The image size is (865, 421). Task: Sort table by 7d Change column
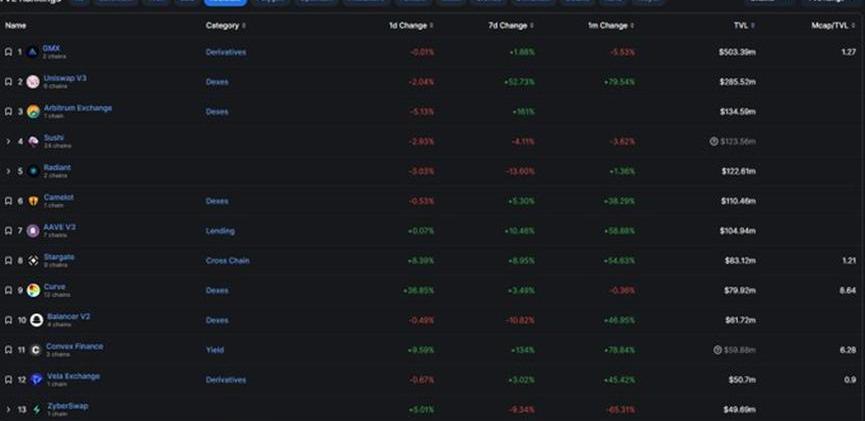[511, 26]
